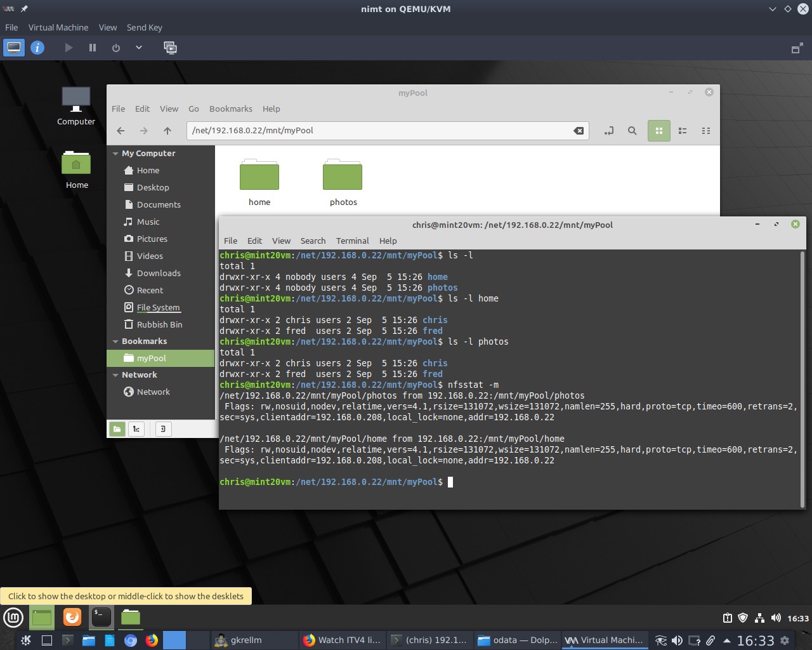
Task: Collapse the Bookmarks sidebar section
Action: click(115, 342)
